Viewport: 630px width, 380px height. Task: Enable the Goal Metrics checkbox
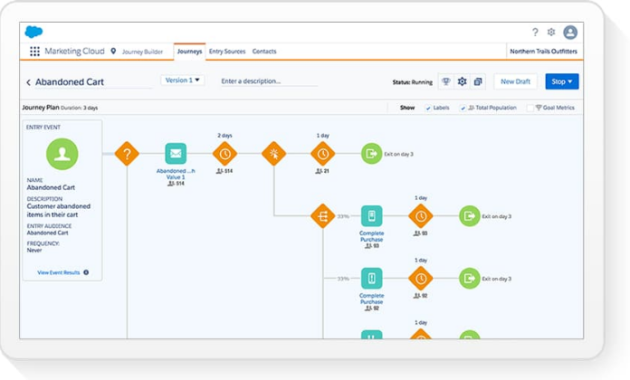tap(530, 108)
